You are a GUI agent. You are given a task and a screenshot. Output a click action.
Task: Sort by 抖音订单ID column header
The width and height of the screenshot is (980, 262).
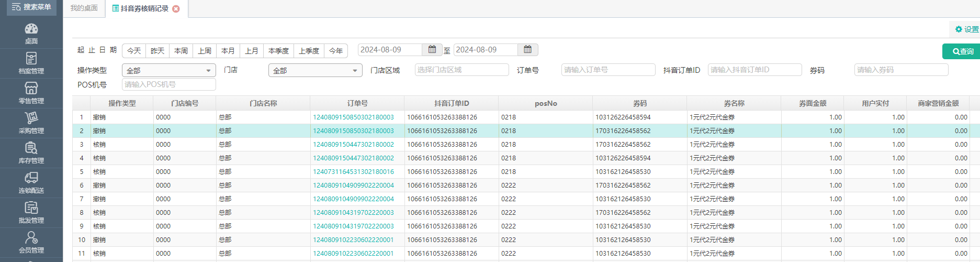(x=452, y=103)
